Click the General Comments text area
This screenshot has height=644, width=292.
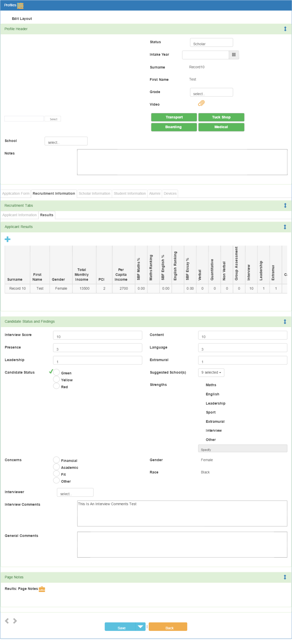(x=182, y=545)
